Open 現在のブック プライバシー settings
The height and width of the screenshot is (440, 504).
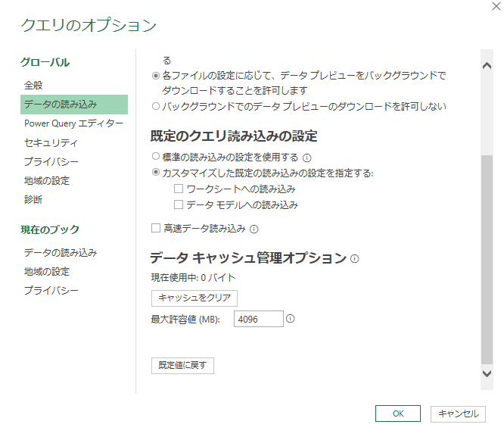(x=51, y=291)
